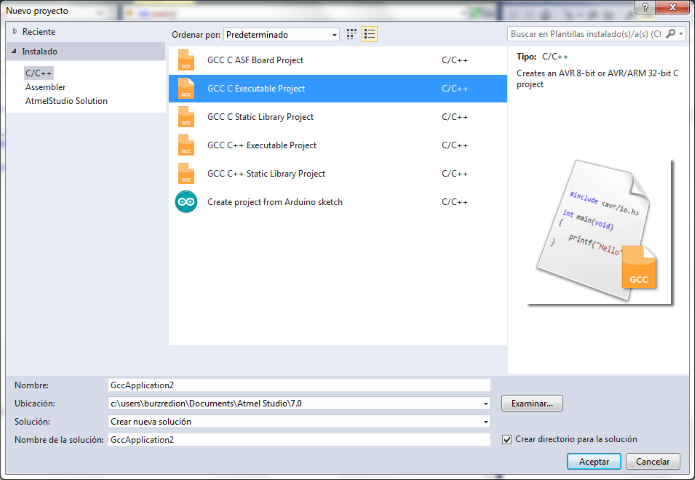Viewport: 695px width, 480px height.
Task: Open the Solución dropdown arrow
Action: point(486,422)
